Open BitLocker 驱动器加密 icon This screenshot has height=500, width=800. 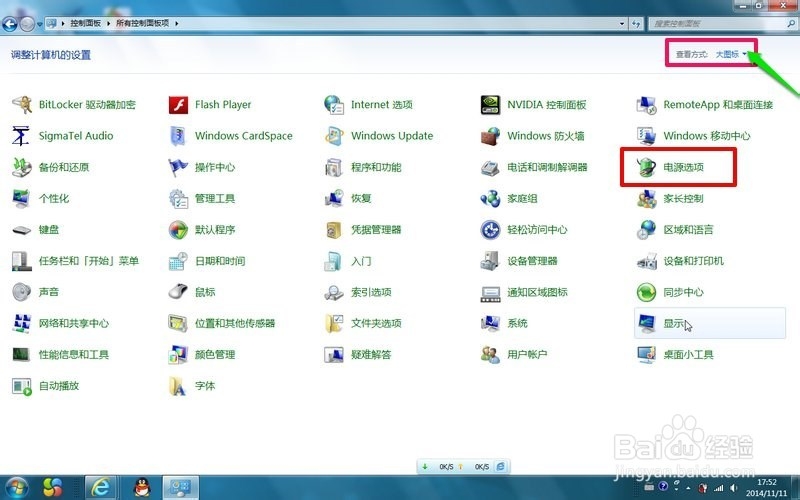point(22,105)
